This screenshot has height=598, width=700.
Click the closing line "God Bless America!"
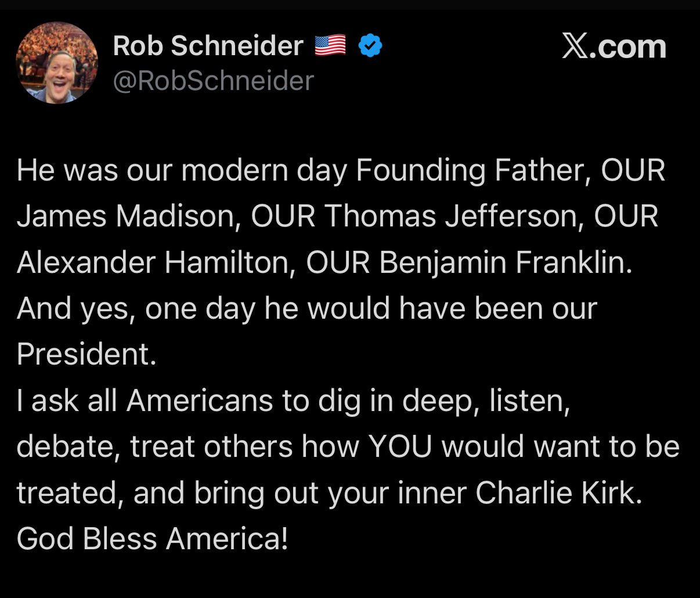153,539
